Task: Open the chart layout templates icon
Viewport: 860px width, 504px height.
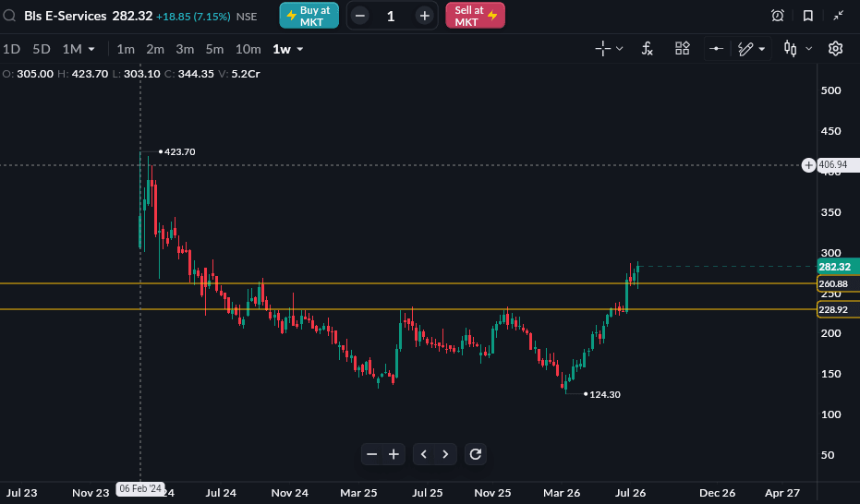Action: point(683,49)
